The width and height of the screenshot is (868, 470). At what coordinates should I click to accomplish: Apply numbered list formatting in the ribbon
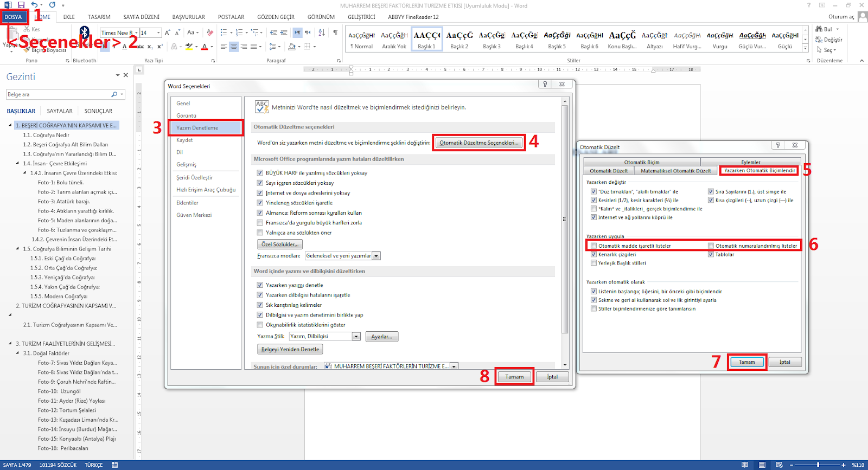(x=239, y=33)
